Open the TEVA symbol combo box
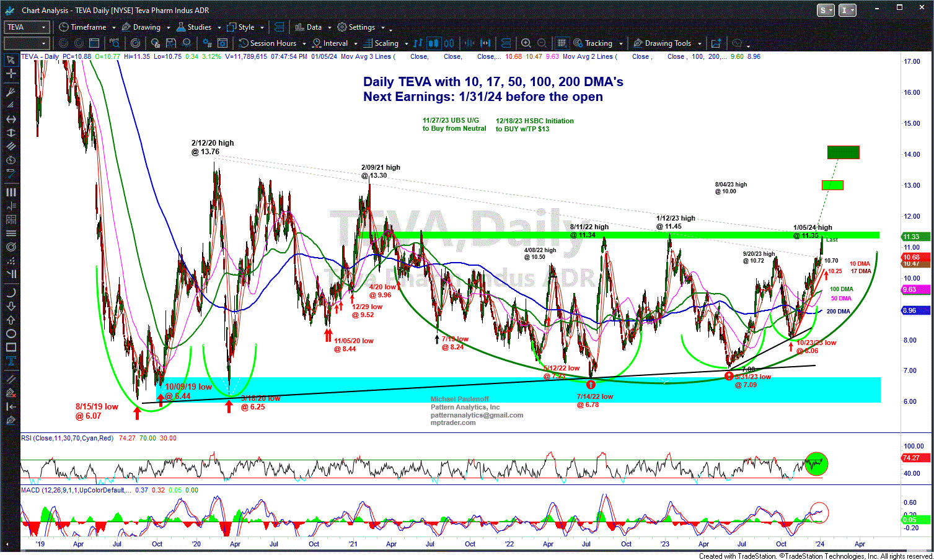934x560 pixels. pyautogui.click(x=26, y=27)
